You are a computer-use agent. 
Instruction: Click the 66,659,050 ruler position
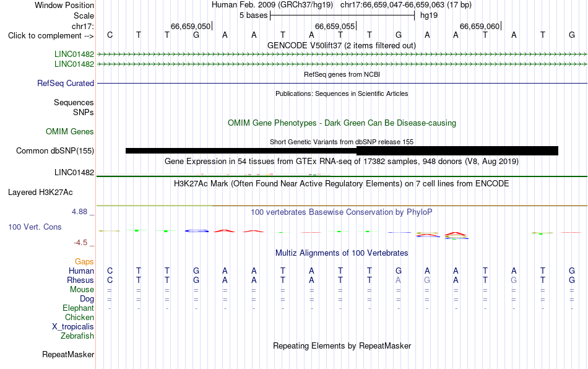coord(191,26)
